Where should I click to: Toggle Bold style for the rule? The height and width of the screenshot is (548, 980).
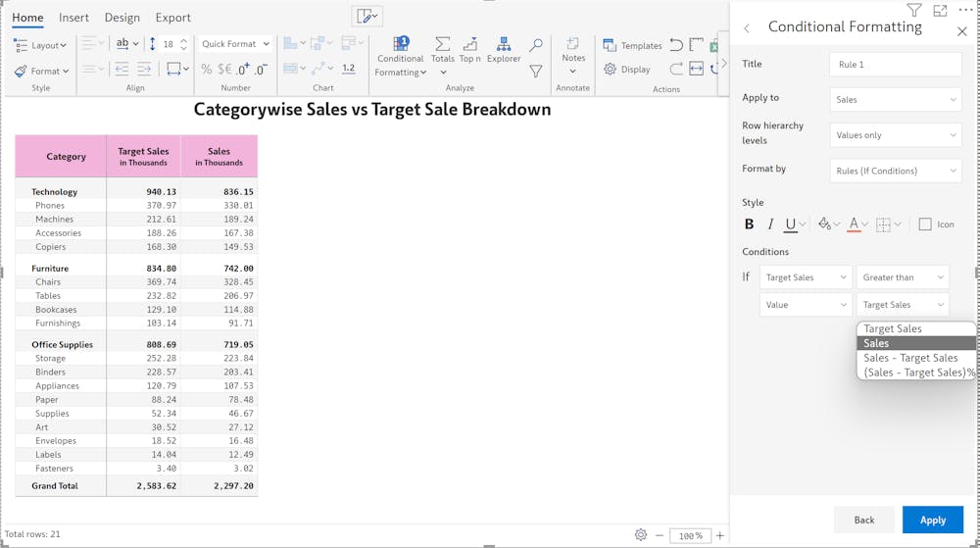tap(750, 224)
